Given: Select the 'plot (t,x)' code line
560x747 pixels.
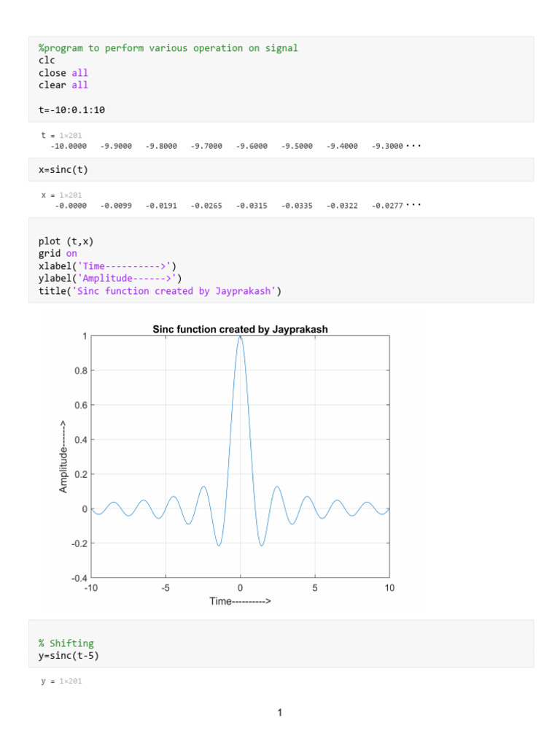Looking at the screenshot, I should click(x=66, y=241).
